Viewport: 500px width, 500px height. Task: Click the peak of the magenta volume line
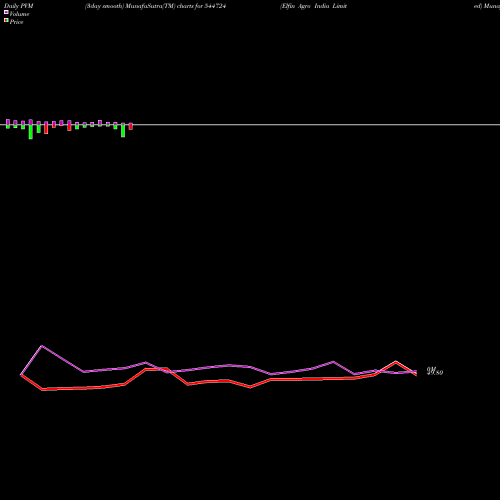coord(42,346)
